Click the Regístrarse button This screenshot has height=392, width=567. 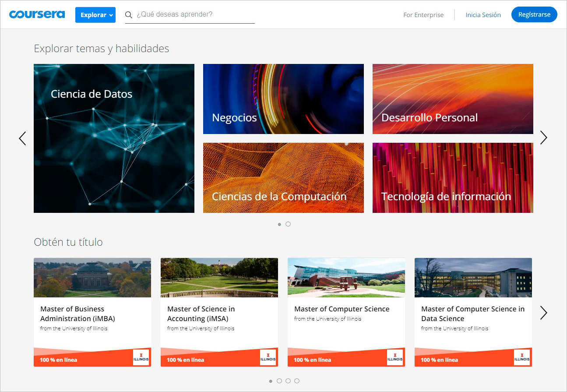pyautogui.click(x=534, y=14)
